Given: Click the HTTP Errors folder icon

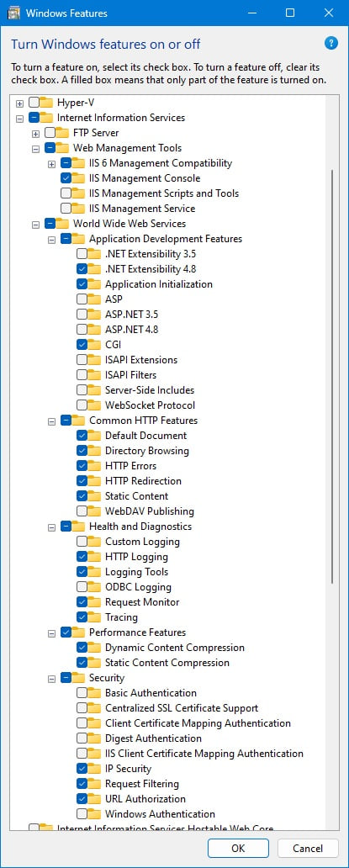Looking at the screenshot, I should [x=94, y=466].
